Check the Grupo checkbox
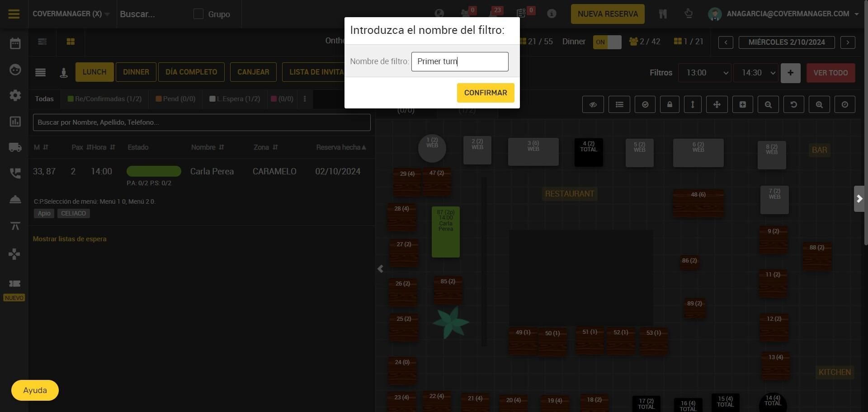The width and height of the screenshot is (868, 412). [198, 14]
